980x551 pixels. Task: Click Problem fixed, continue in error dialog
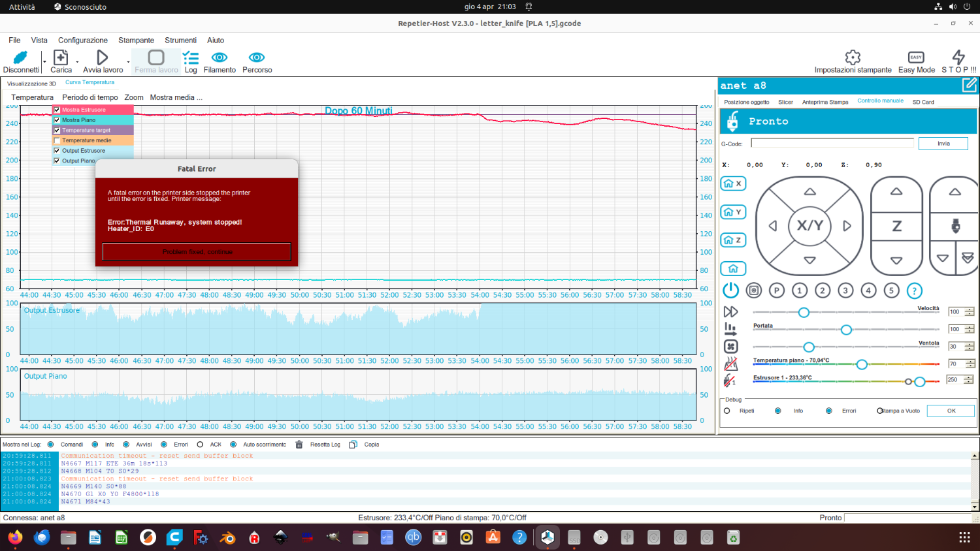(x=197, y=252)
